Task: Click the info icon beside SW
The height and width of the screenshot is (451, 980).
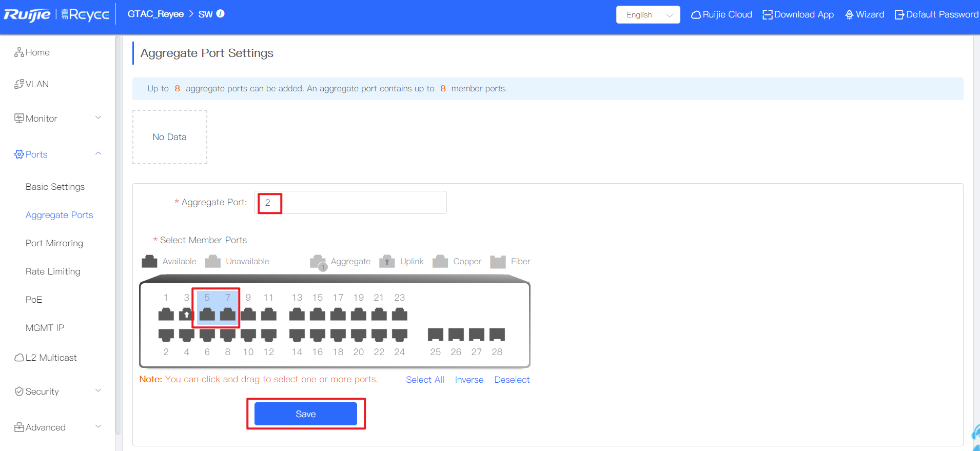Action: (x=221, y=14)
